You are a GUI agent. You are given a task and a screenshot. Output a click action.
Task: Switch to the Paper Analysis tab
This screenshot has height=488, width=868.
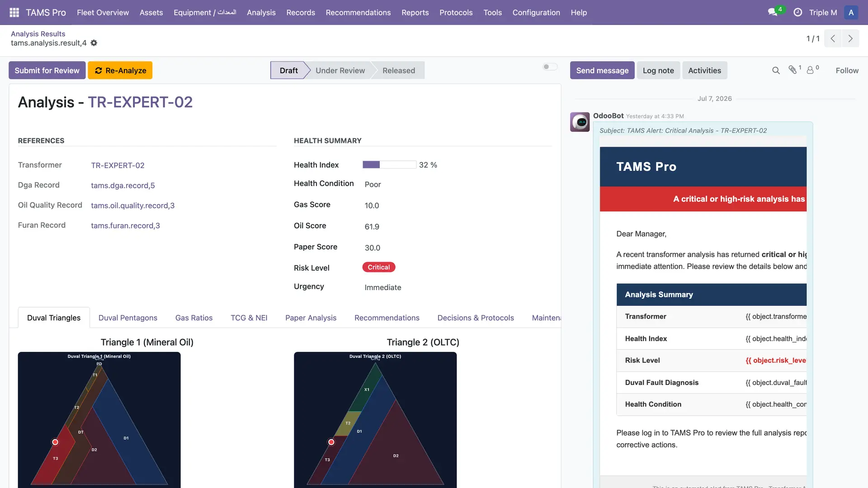click(311, 318)
